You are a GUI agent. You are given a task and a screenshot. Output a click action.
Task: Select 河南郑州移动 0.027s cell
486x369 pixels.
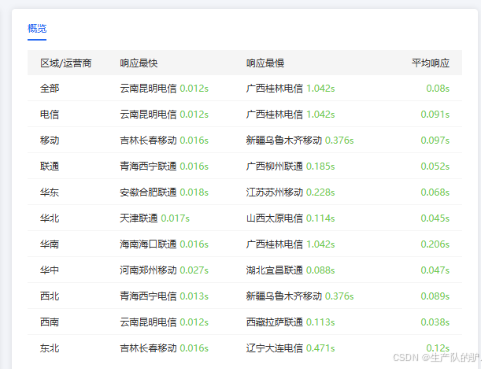click(164, 270)
